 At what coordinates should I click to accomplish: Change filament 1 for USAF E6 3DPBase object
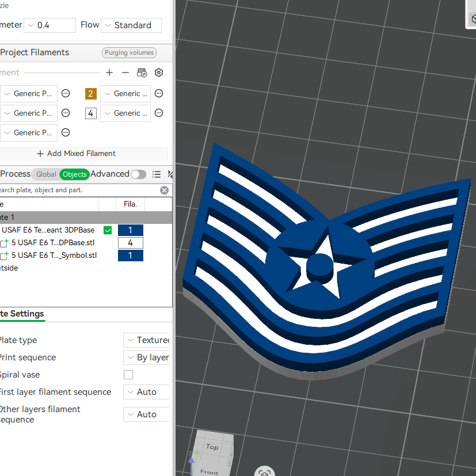point(131,230)
